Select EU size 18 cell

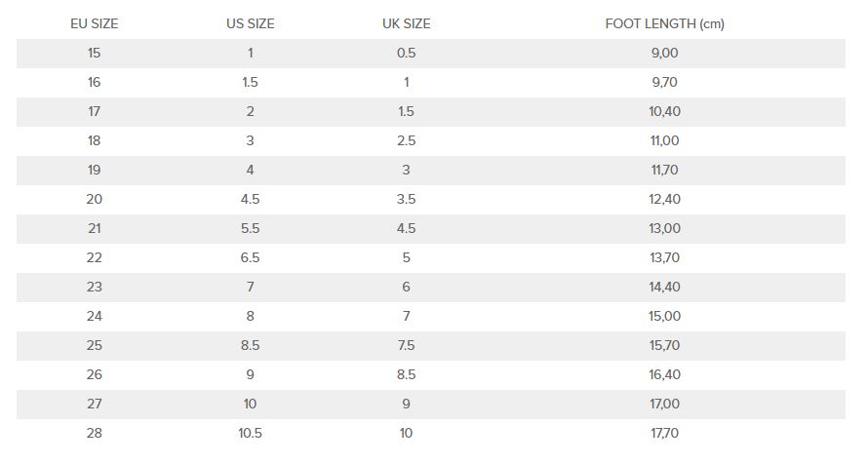(x=95, y=140)
